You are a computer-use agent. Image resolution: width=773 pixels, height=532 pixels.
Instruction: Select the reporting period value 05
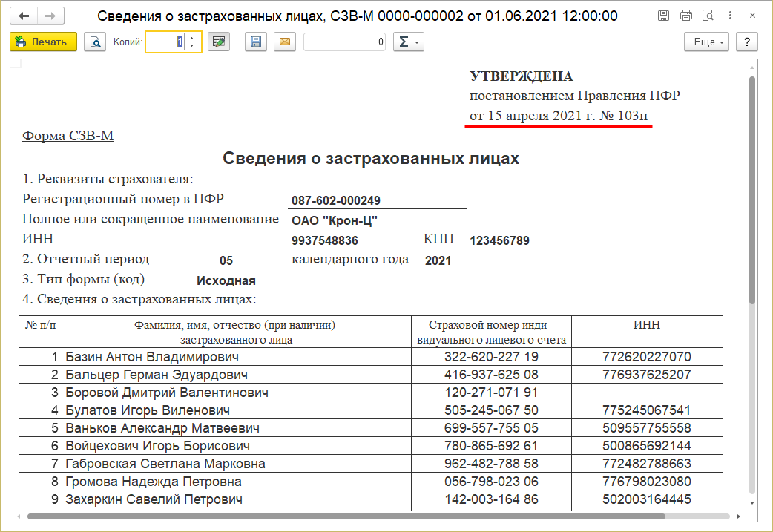[x=226, y=260]
